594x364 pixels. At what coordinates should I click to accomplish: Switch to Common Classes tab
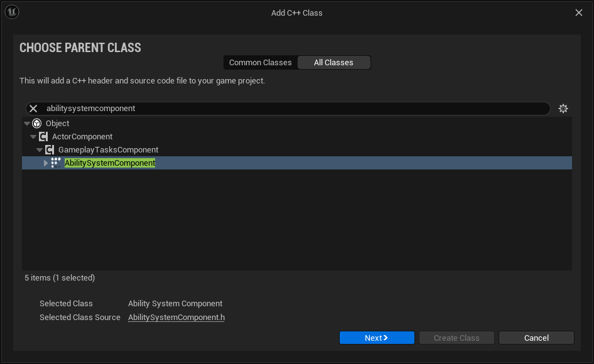(260, 63)
